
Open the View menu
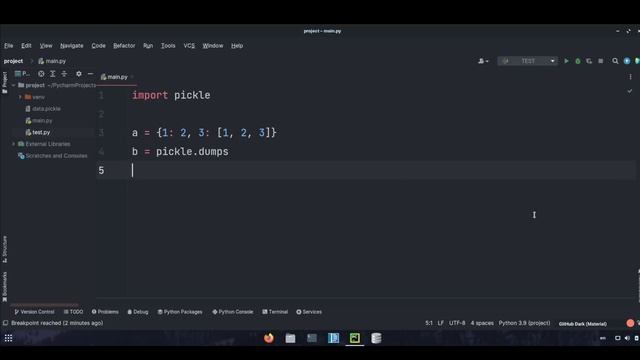click(x=46, y=46)
